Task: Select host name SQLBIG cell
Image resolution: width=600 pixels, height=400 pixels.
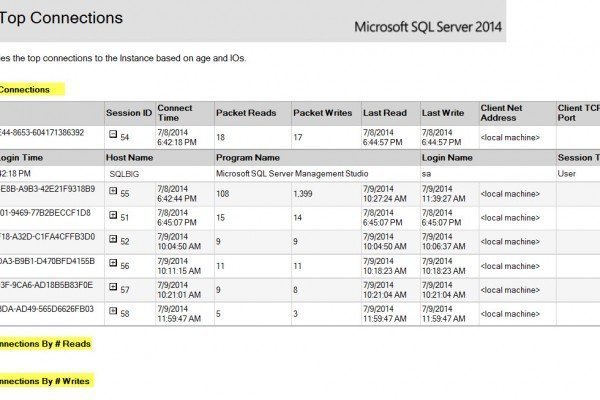Action: 124,174
